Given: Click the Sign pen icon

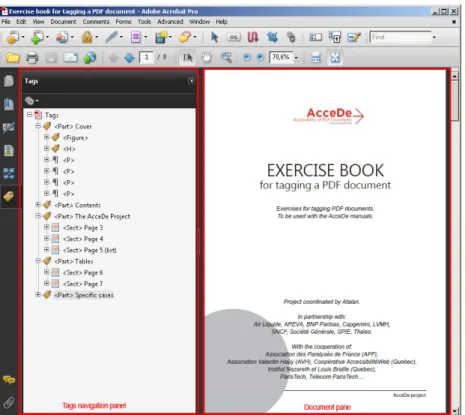Looking at the screenshot, I should point(111,37).
